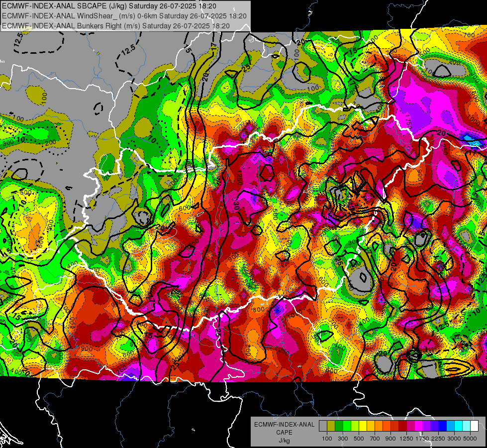Click the white swatch ending the legend

474,426
